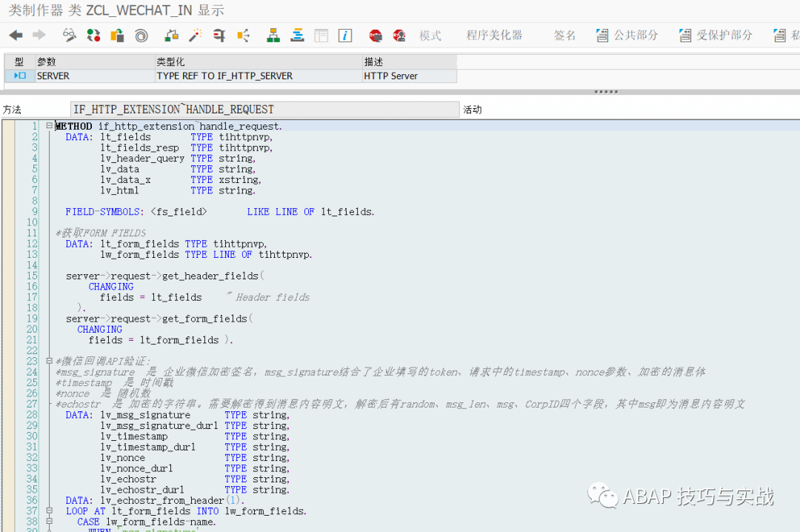Jump to 公共部分 public section
800x532 pixels.
tap(636, 36)
